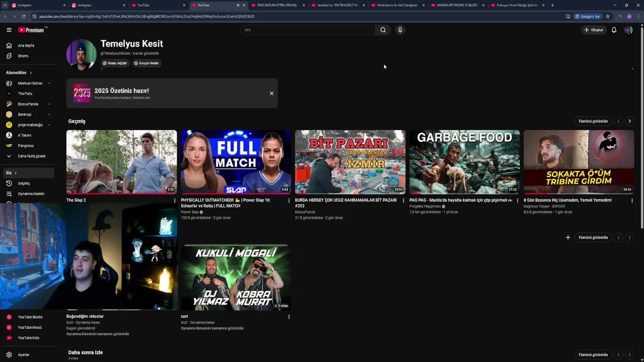644x362 pixels.
Task: Dismiss the 2025 Özetiniz hazır banner
Action: 272,93
